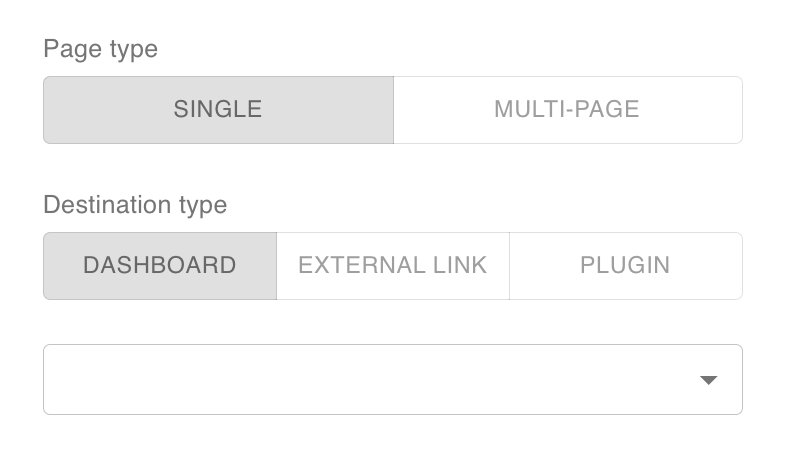Click the Destination type label
Image resolution: width=786 pixels, height=460 pixels.
pos(135,205)
